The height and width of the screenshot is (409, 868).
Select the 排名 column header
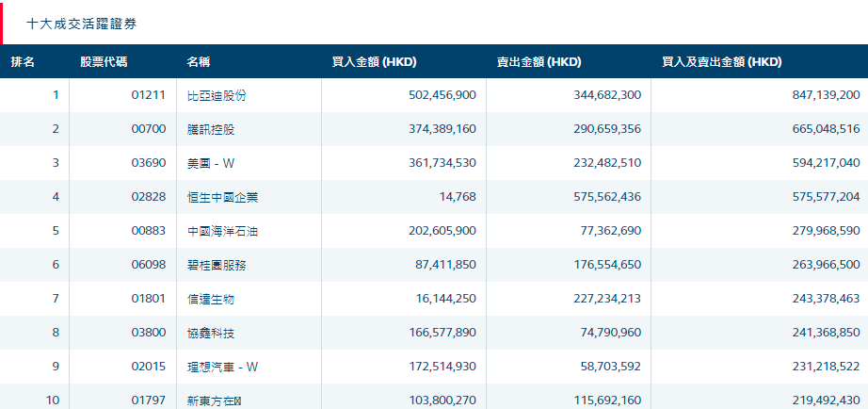[x=23, y=62]
